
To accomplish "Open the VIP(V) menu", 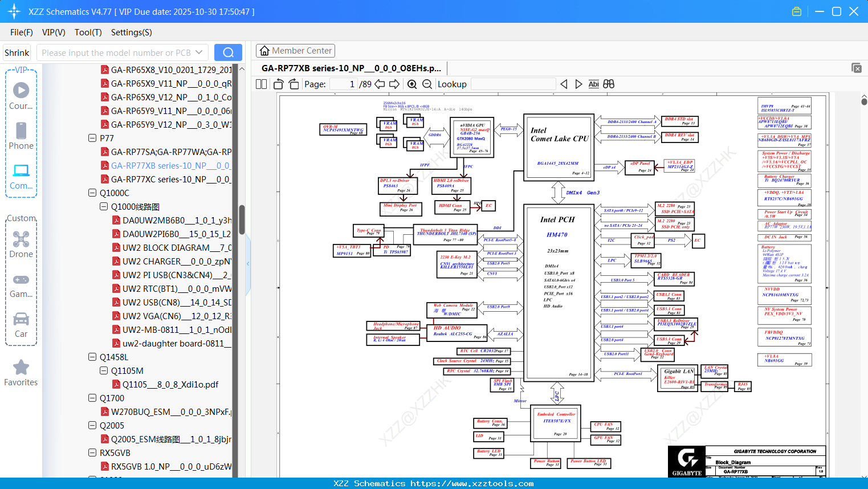I will (x=54, y=32).
